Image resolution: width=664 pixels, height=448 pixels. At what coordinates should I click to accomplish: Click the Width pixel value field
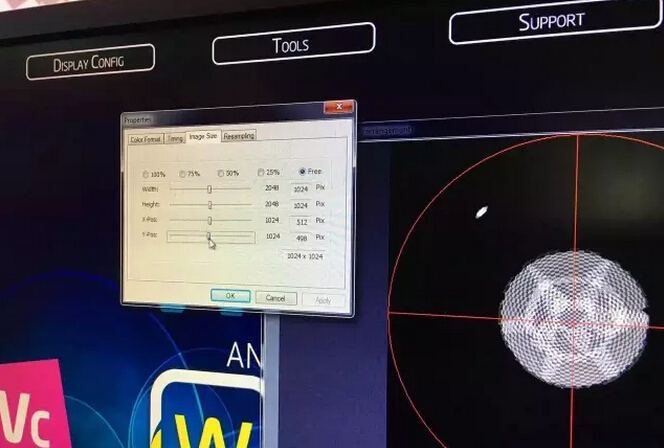point(300,188)
